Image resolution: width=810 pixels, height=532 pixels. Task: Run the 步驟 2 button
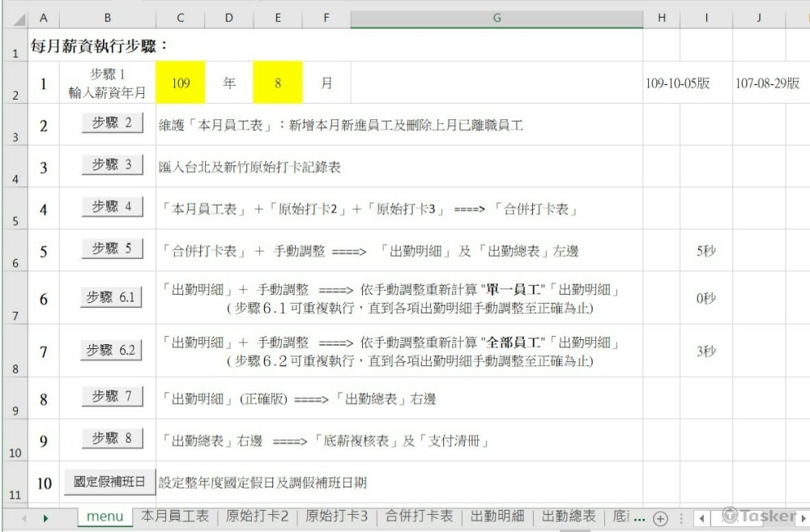pos(113,123)
